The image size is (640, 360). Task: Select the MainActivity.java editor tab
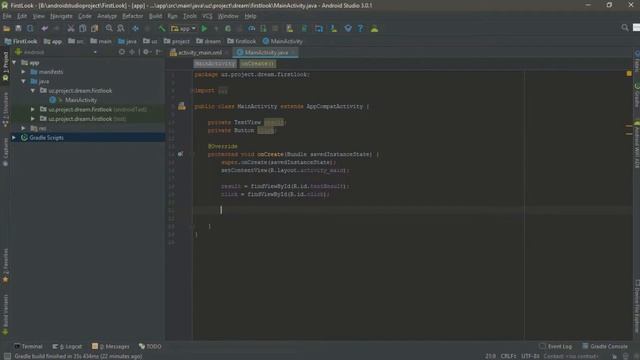pos(265,53)
